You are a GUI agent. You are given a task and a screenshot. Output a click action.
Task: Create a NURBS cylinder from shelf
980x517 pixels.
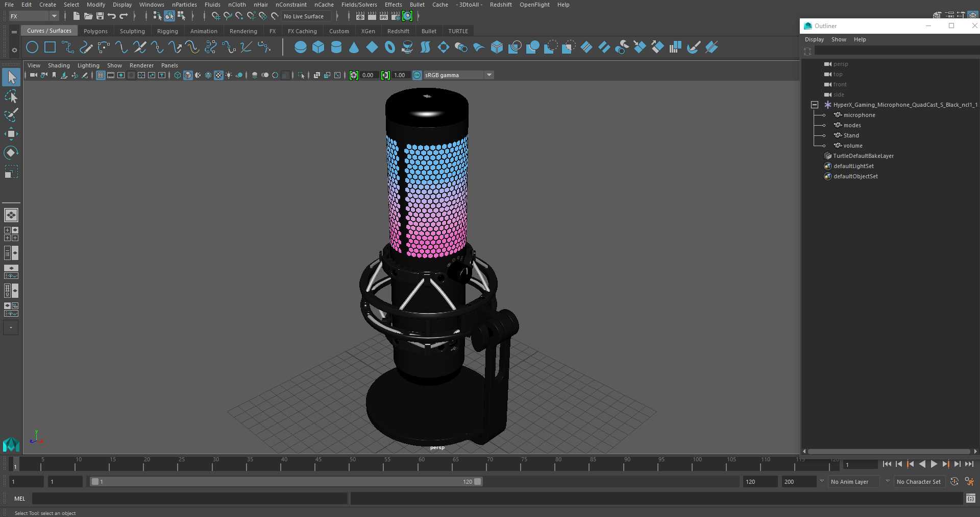[x=336, y=48]
